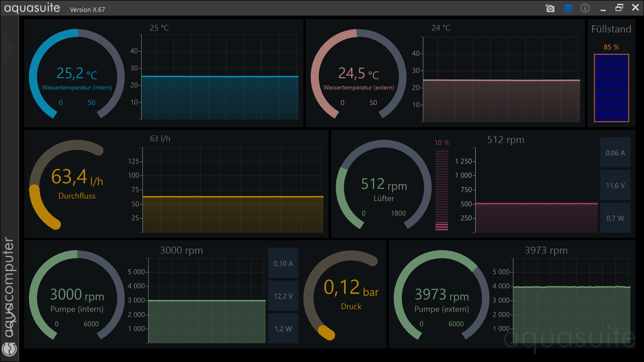Screen dimensions: 644x362
Task: Click the Pumpe (intern) 3000 rpm gauge
Action: click(x=77, y=298)
